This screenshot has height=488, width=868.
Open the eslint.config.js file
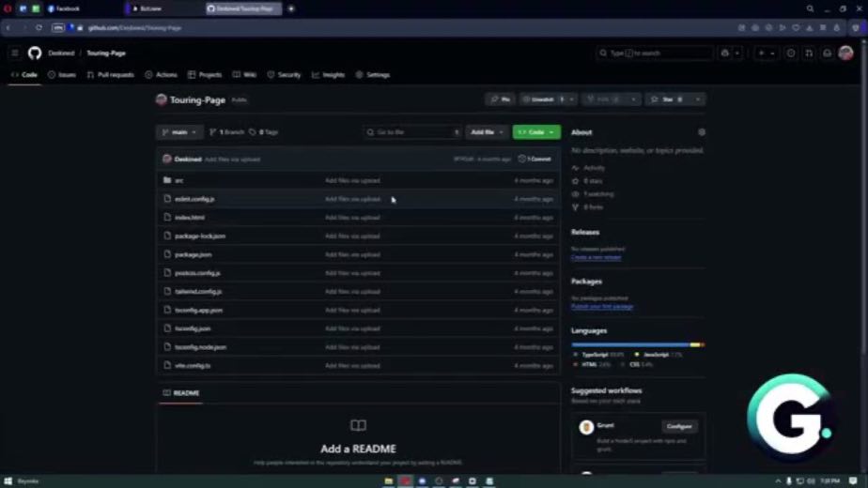pyautogui.click(x=194, y=199)
